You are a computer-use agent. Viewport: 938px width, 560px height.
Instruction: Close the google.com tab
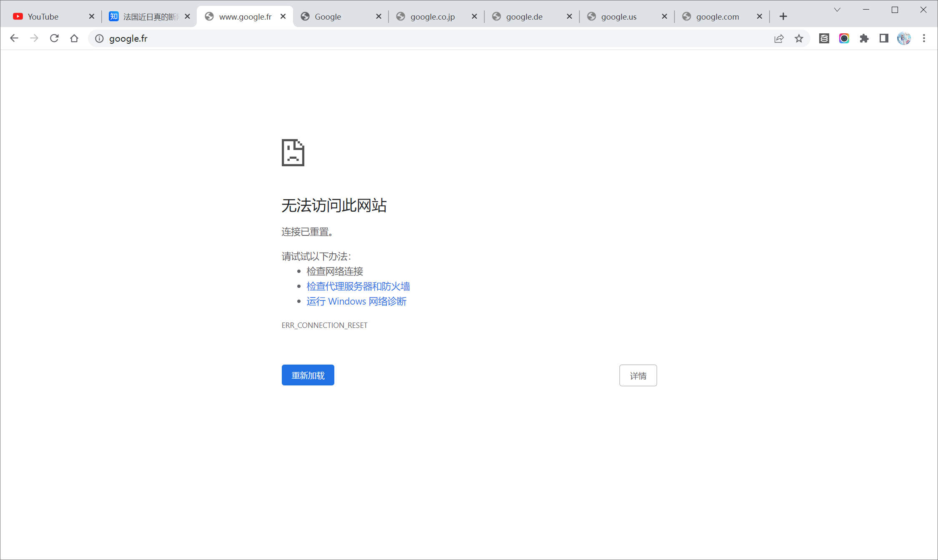coord(760,17)
